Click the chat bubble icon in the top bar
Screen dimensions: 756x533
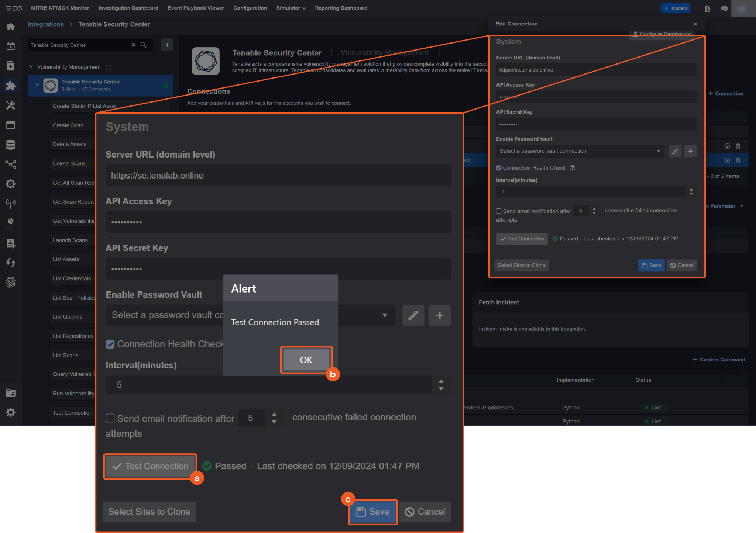tap(724, 8)
